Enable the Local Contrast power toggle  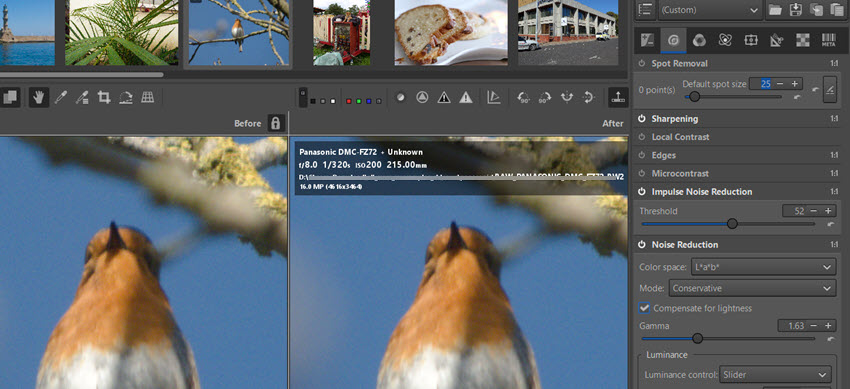point(642,137)
